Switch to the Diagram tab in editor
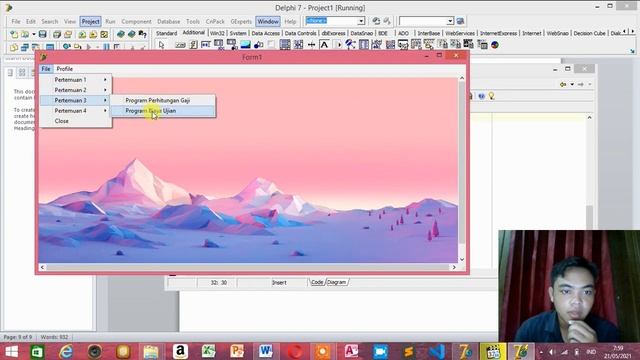 pos(336,282)
